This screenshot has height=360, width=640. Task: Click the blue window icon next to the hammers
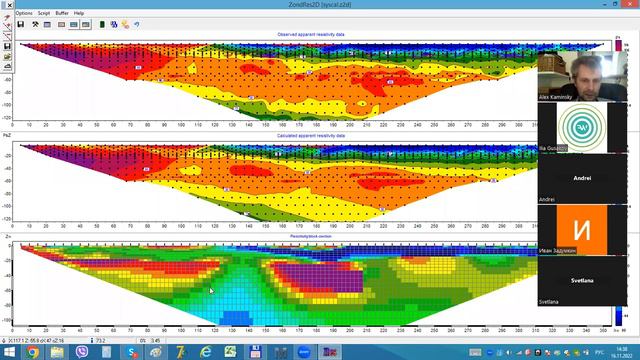click(47, 24)
